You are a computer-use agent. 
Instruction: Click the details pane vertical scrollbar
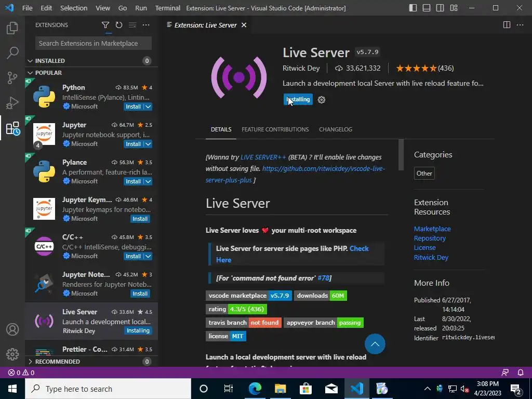coord(401,155)
